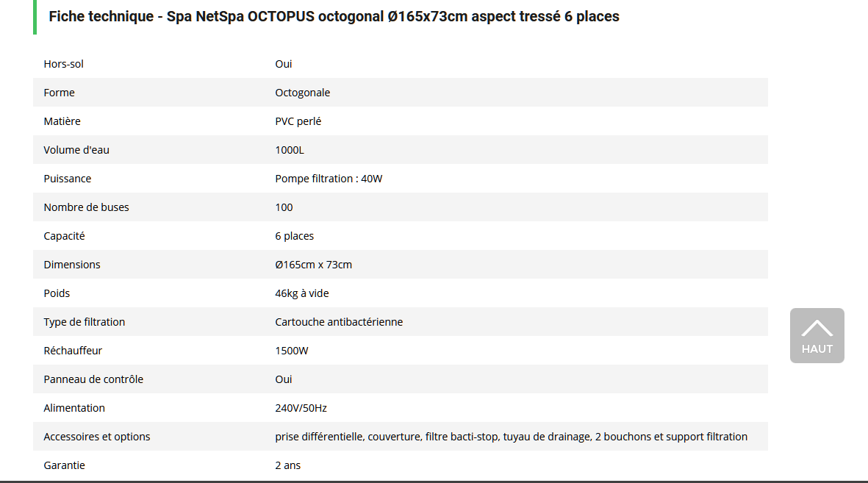Screen dimensions: 868x483
Task: Click the 240V/50Hz Alimentation value
Action: coord(301,408)
